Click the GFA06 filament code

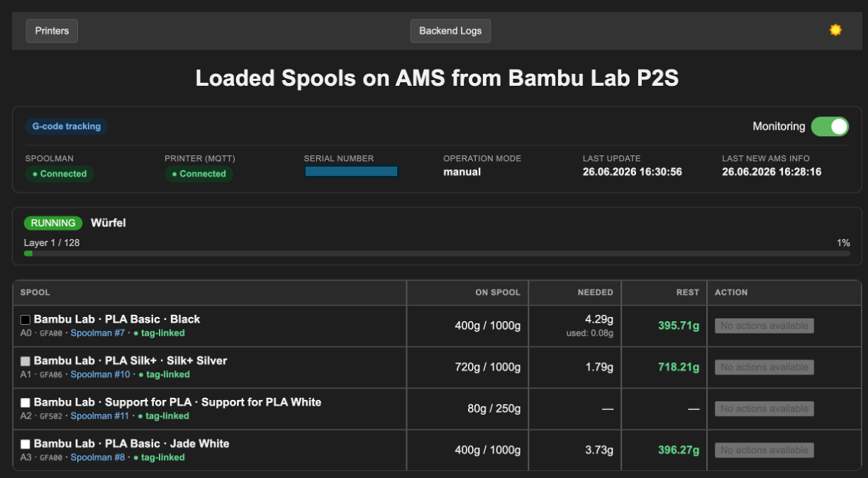[x=51, y=374]
